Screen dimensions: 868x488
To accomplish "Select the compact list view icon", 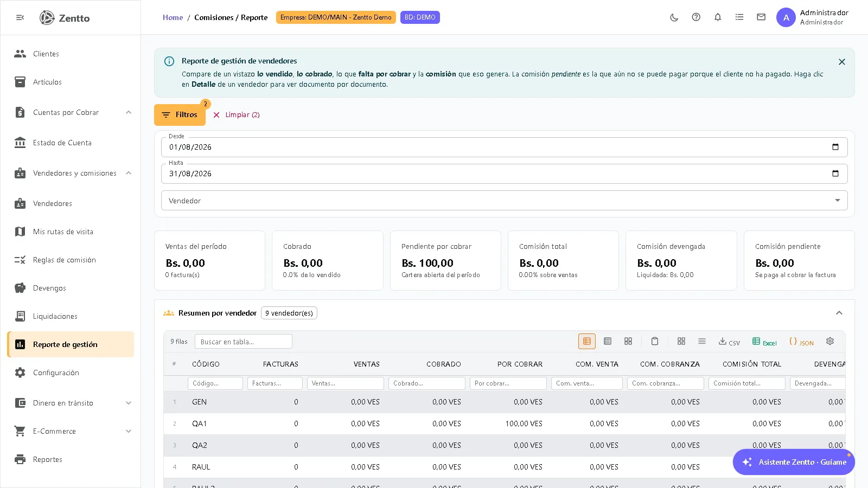I will [x=608, y=341].
